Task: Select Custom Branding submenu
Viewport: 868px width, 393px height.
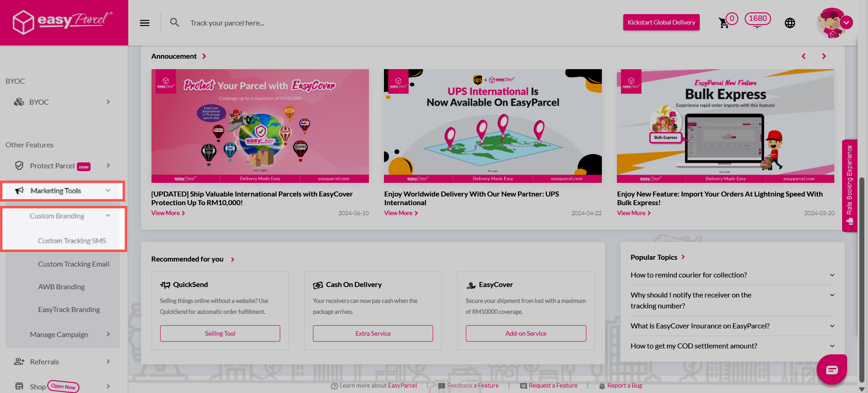Action: (57, 216)
